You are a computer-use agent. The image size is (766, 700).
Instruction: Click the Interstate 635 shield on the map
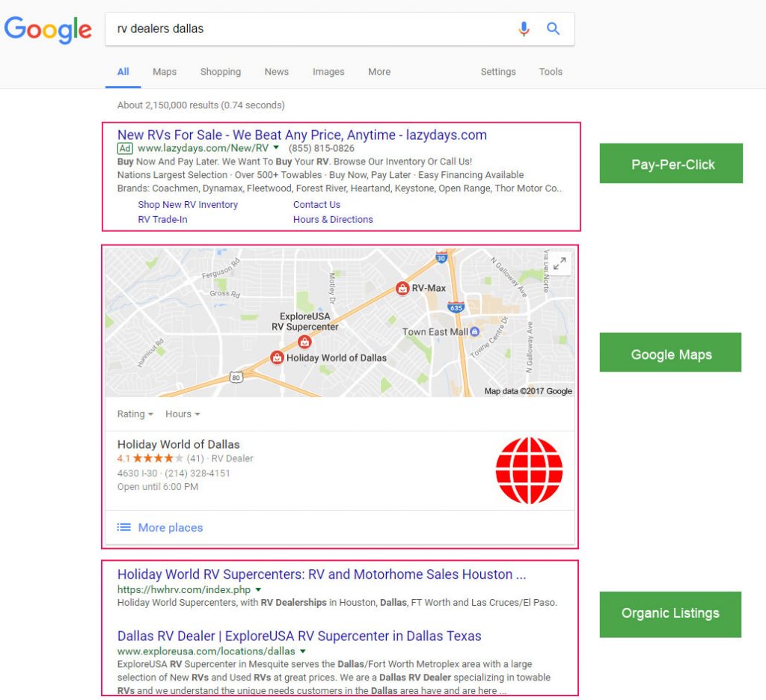click(456, 307)
